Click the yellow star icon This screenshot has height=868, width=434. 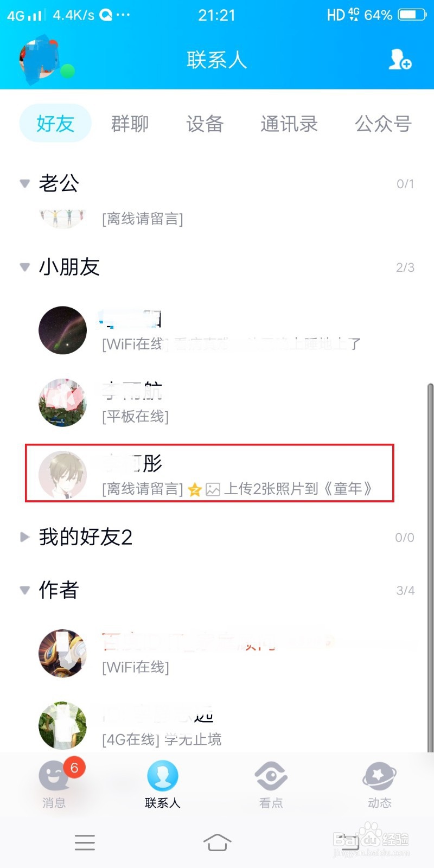tap(195, 490)
